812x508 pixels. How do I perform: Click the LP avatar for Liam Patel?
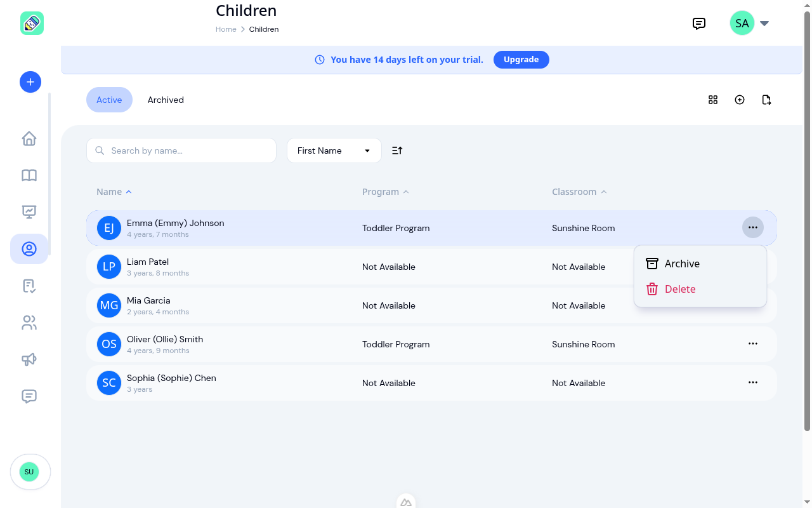click(x=109, y=267)
